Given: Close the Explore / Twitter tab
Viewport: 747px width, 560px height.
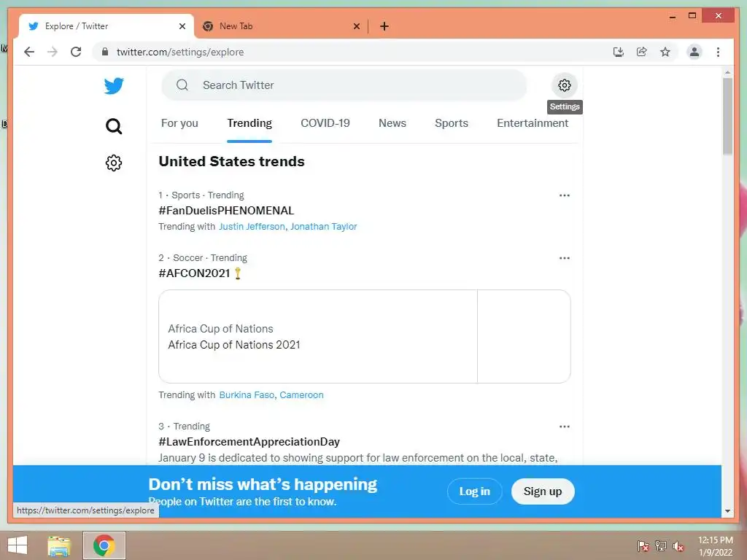Looking at the screenshot, I should (x=182, y=26).
